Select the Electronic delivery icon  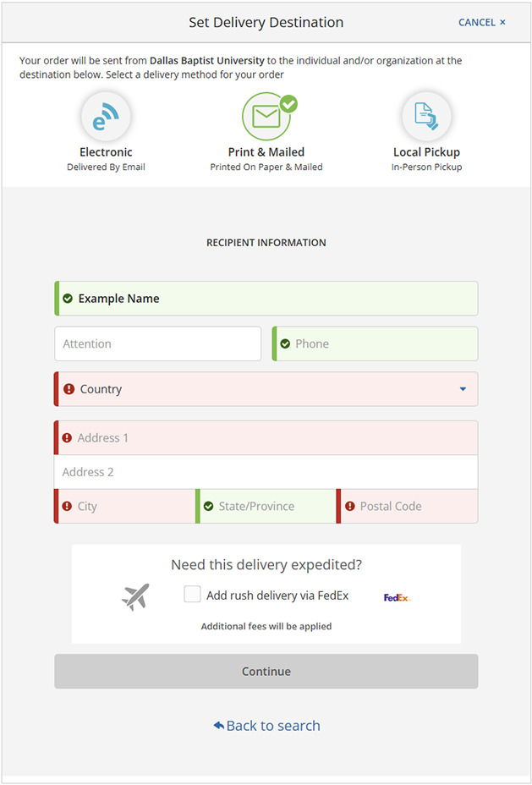point(106,118)
